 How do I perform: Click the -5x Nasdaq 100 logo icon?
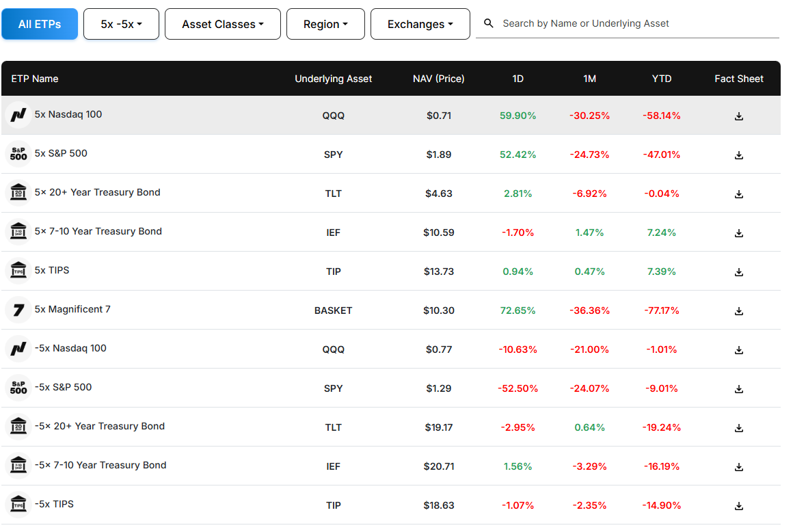(18, 349)
